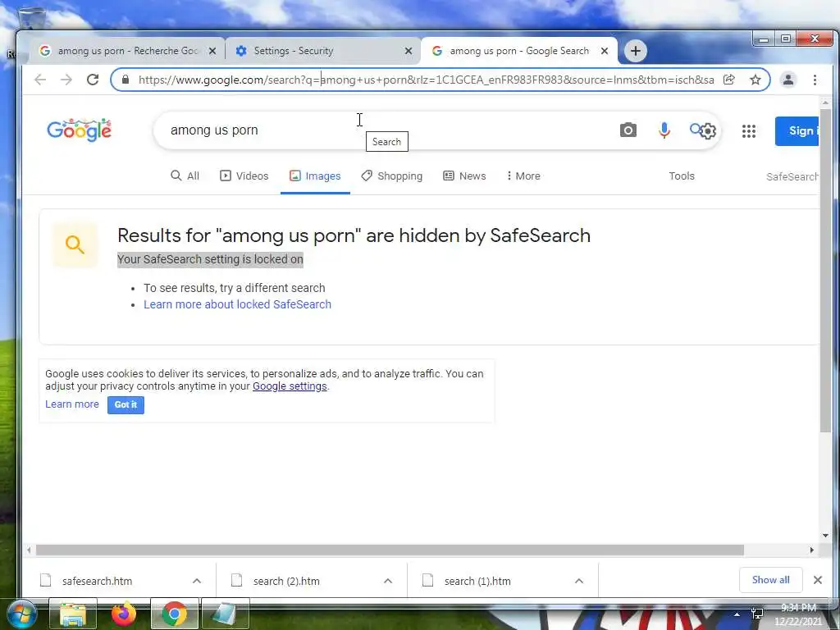The width and height of the screenshot is (840, 630).
Task: Click horizontal scrollbar right arrow
Action: 811,550
